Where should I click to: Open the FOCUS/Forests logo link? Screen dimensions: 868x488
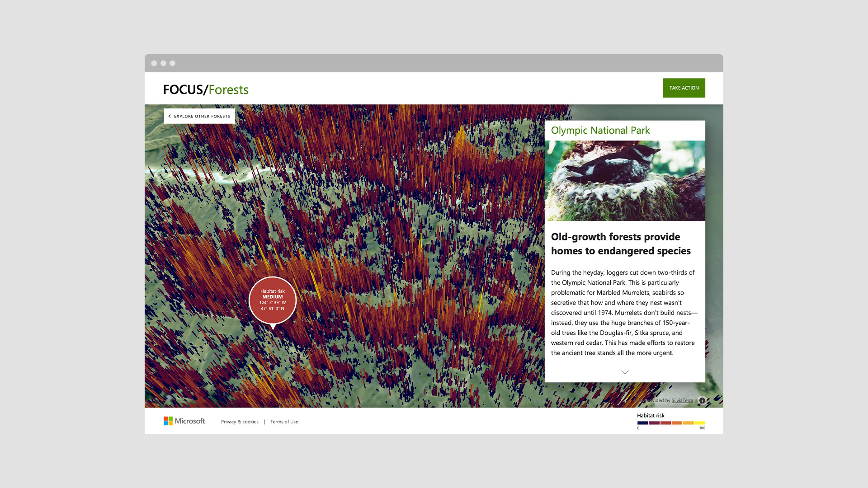pyautogui.click(x=206, y=89)
